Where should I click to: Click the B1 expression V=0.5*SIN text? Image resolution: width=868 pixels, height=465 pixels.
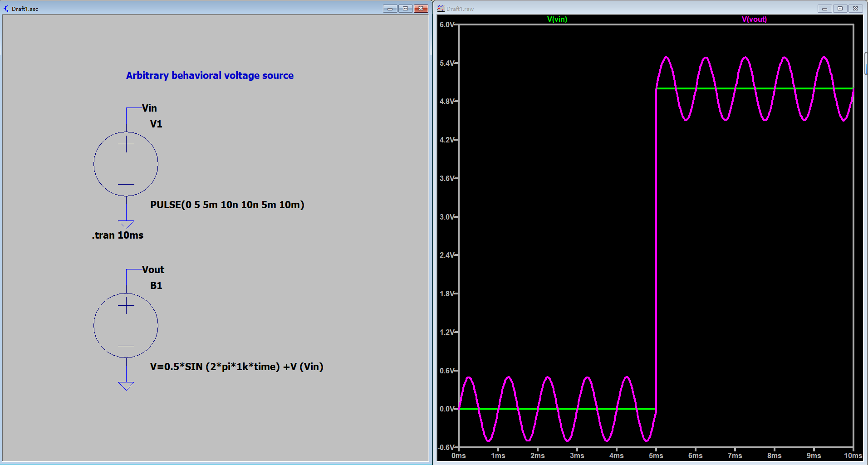point(236,367)
